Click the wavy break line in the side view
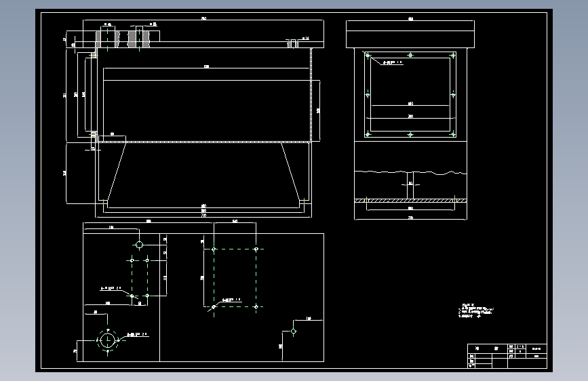This screenshot has width=588, height=381. coord(410,173)
